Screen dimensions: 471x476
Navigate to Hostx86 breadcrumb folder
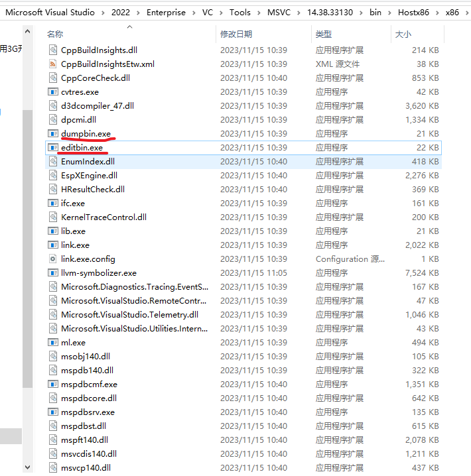413,13
